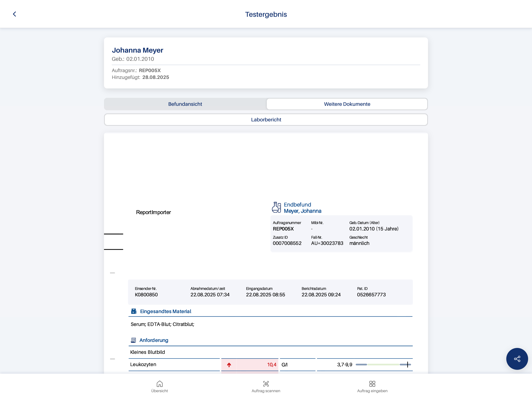Tap the barcode icon to scan an Auftrag
This screenshot has height=399, width=532.
266,384
